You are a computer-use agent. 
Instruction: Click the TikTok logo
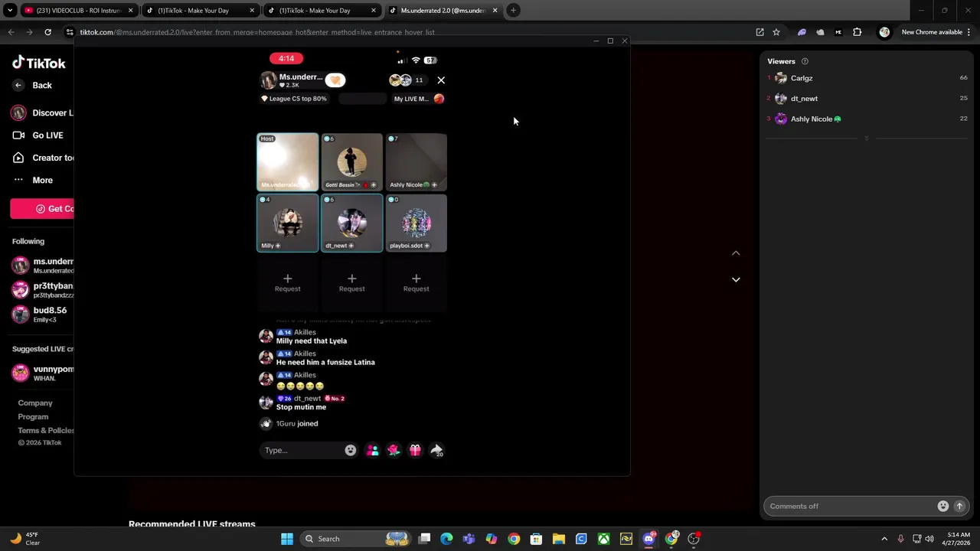point(39,63)
